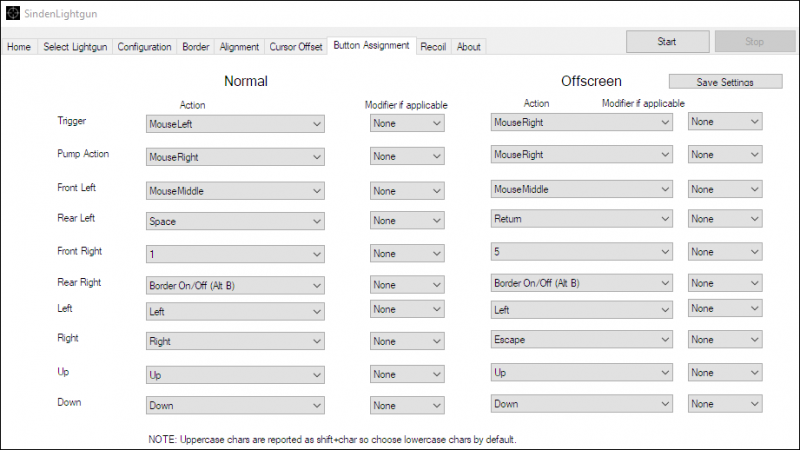Open Offscreen Right modifier dropdown
Viewport: 800px width, 450px height.
[725, 339]
